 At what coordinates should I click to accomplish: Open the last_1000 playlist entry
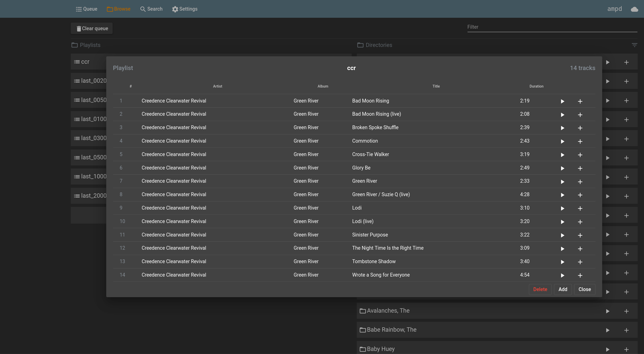(88, 176)
